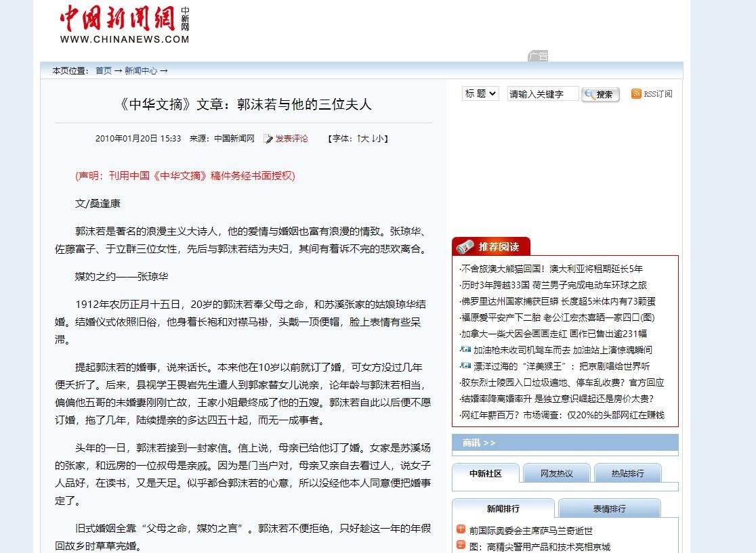This screenshot has width=756, height=553.
Task: Click the rank 1 badge in news ranking
Action: coord(461,529)
